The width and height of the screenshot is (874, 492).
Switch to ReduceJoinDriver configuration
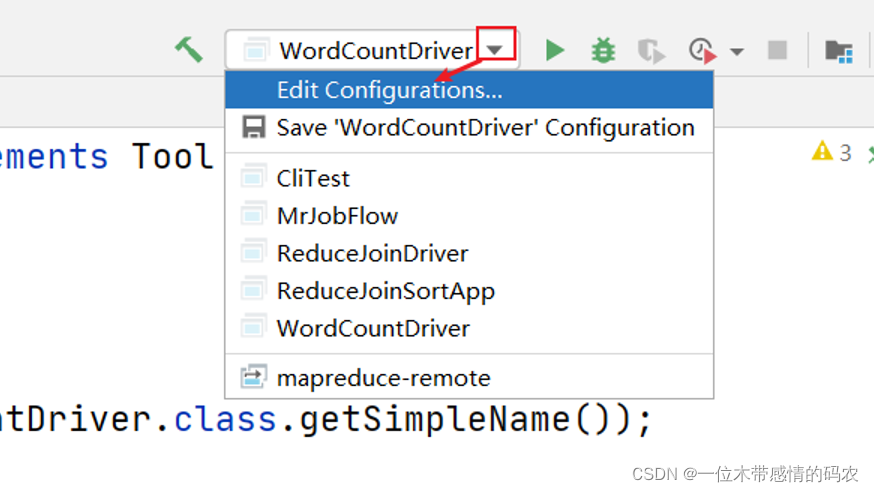372,253
